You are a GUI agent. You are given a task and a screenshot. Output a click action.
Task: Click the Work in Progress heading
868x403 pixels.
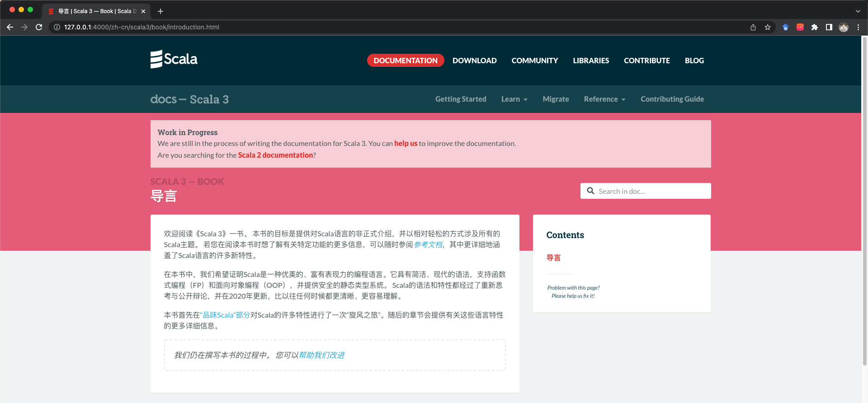click(x=188, y=132)
